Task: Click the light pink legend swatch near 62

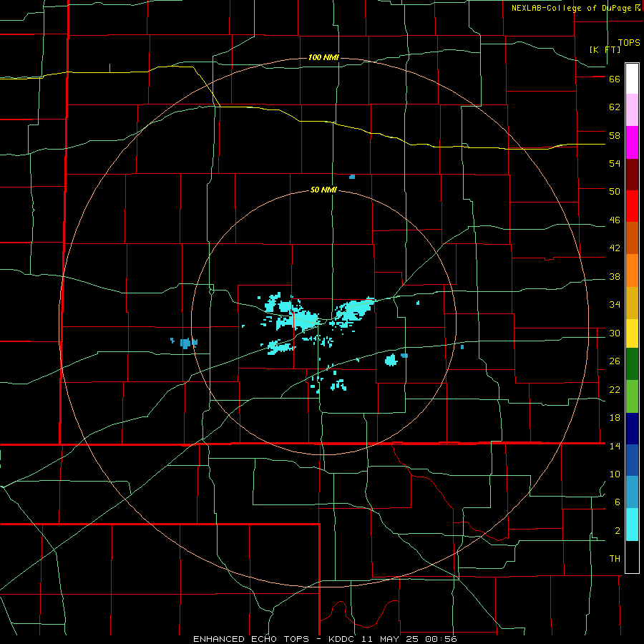Action: coord(632,110)
